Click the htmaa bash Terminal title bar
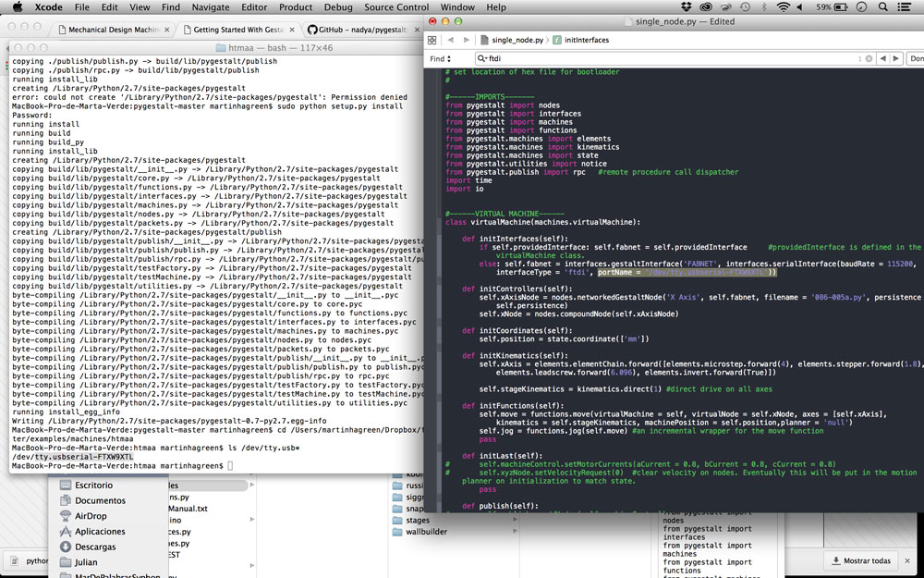Image resolution: width=924 pixels, height=578 pixels. click(215, 48)
